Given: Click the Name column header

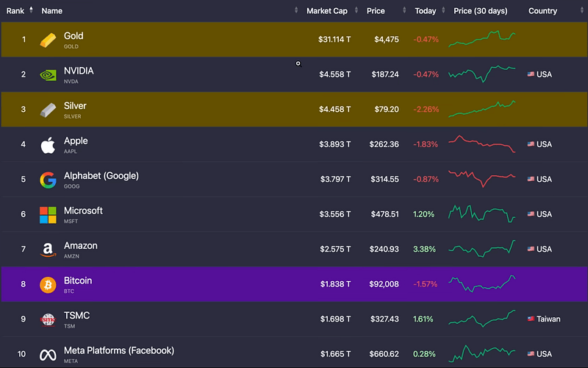Looking at the screenshot, I should (51, 11).
